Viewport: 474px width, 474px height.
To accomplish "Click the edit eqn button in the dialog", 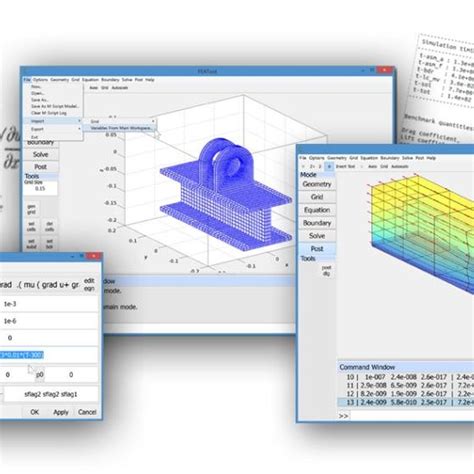I will (89, 285).
